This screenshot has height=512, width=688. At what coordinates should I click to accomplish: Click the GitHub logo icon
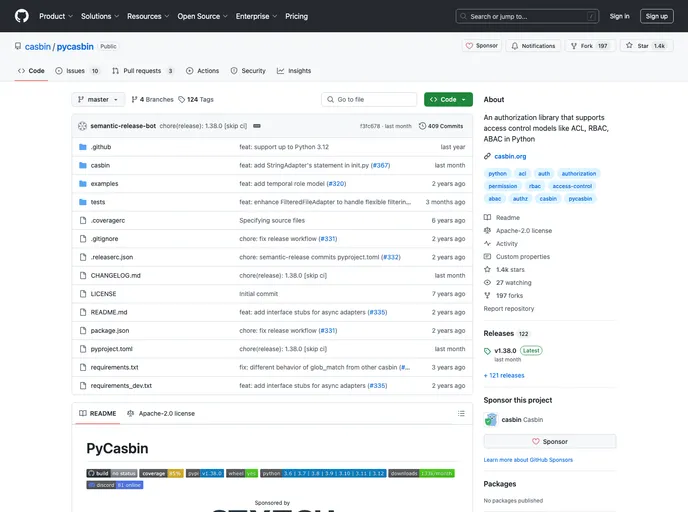22,16
